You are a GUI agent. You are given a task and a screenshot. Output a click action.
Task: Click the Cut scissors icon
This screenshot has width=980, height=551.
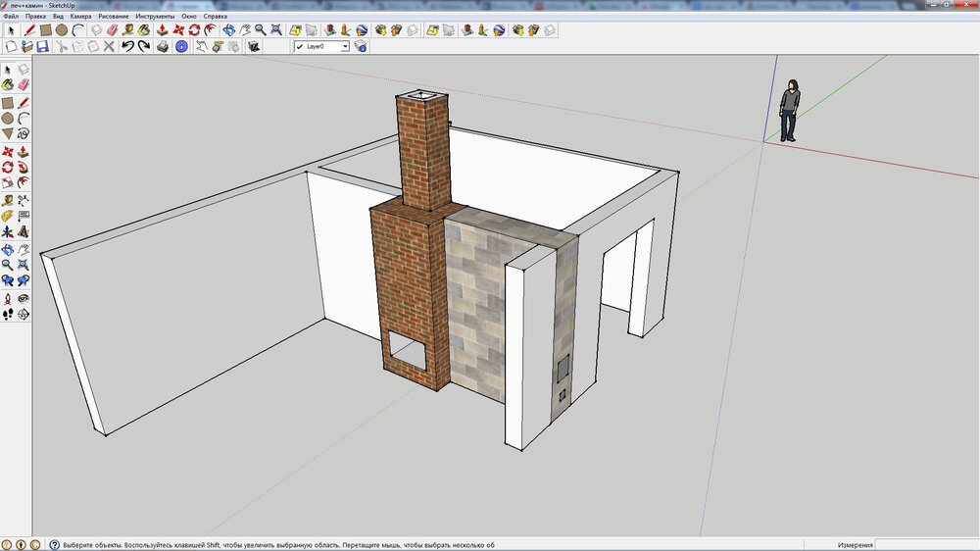[x=61, y=46]
